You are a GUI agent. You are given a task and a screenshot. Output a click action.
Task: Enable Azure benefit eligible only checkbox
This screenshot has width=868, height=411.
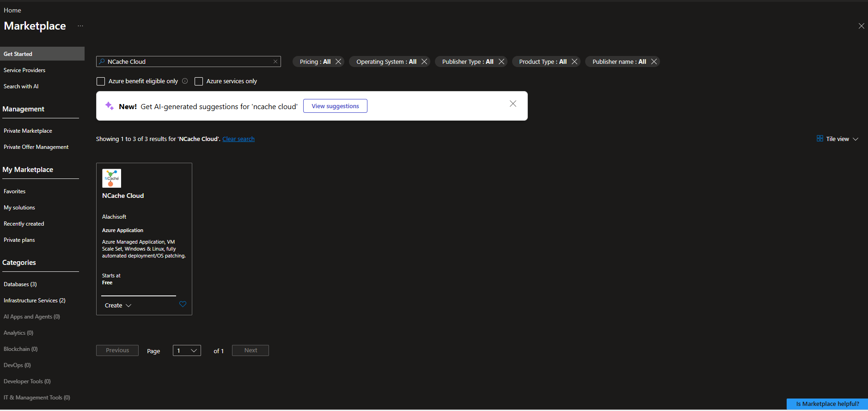point(101,81)
